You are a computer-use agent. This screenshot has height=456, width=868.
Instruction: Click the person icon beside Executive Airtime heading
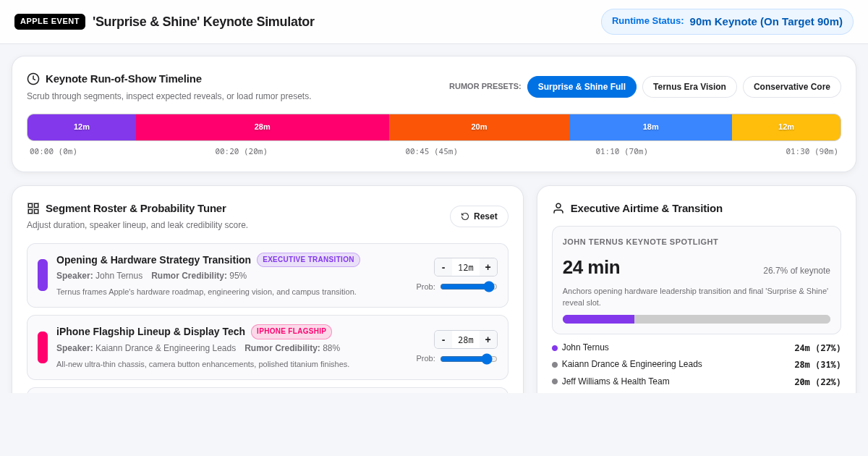click(558, 208)
